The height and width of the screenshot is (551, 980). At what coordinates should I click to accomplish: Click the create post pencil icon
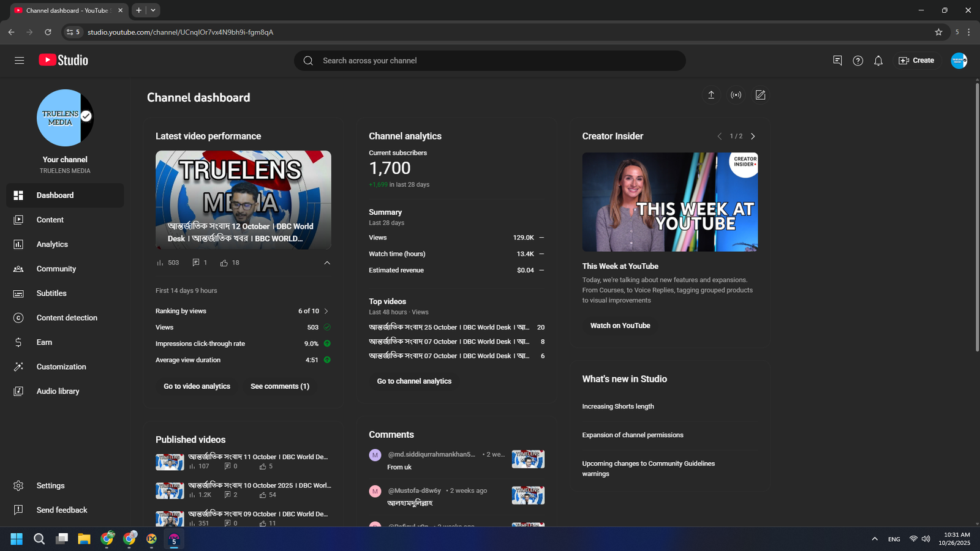[x=760, y=95]
